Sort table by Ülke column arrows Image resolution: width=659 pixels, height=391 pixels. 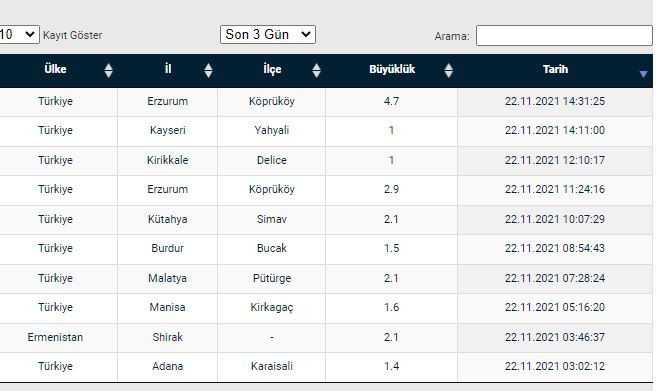click(108, 70)
